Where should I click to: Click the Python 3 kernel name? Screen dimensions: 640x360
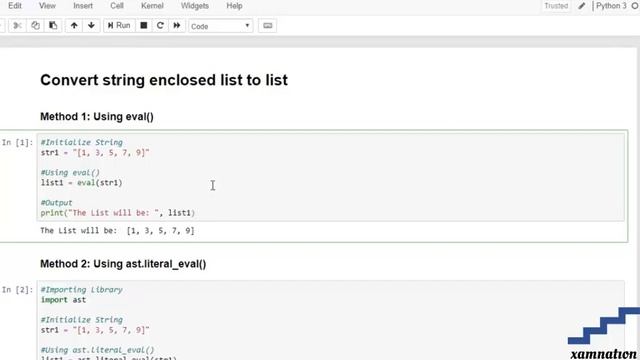point(611,6)
